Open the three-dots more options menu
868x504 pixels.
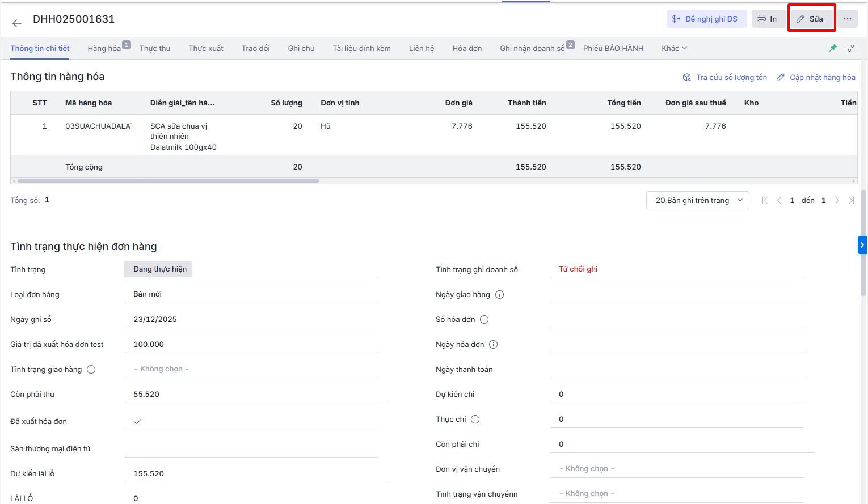[847, 19]
